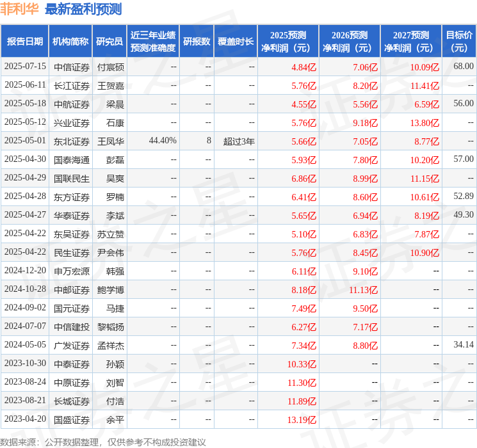The image size is (477, 448).
Task: Select the 国泰海通 institution cell
Action: pos(72,160)
